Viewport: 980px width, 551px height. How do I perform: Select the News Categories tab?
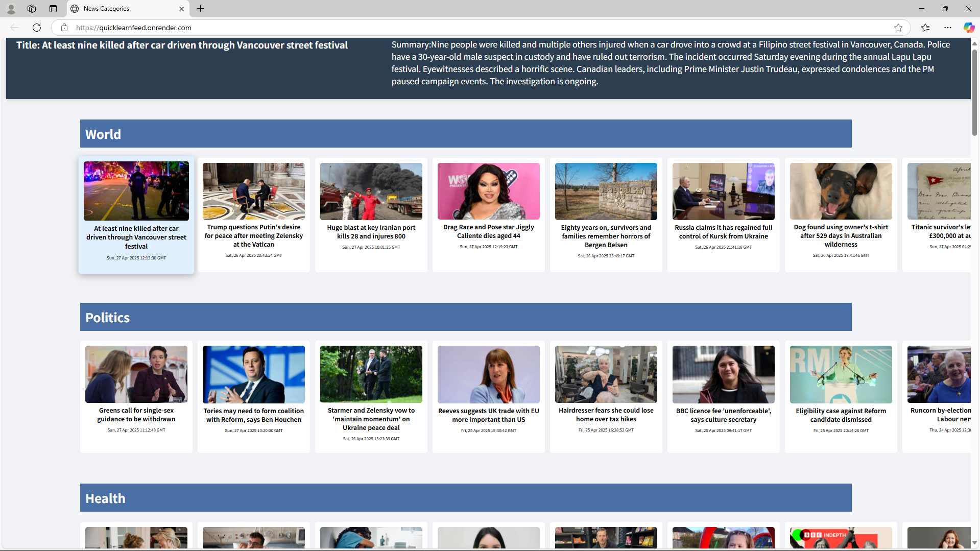(x=128, y=9)
